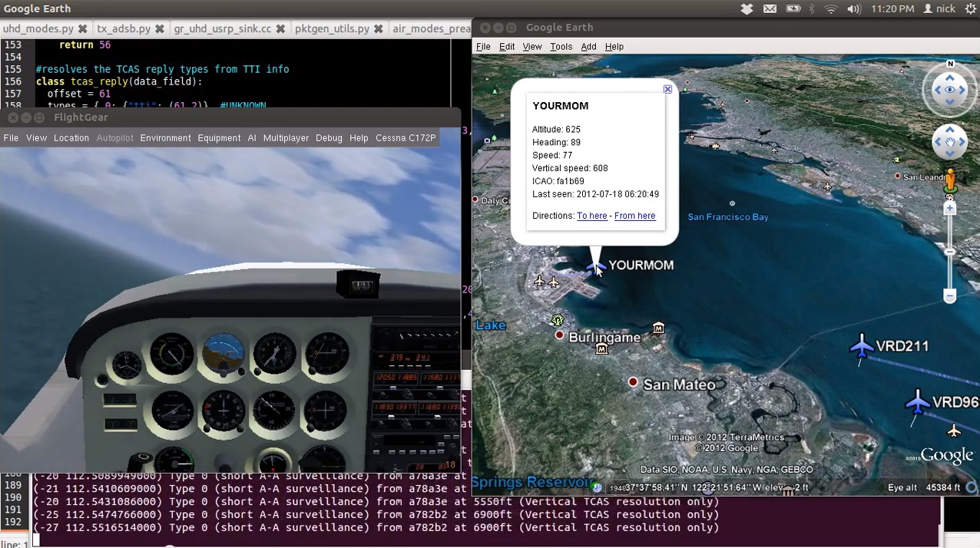Click the YOURMOM aircraft icon on map
980x548 pixels.
[595, 268]
